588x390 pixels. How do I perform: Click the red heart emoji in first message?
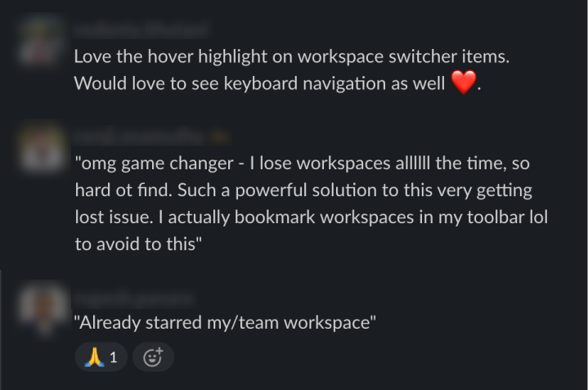point(463,83)
